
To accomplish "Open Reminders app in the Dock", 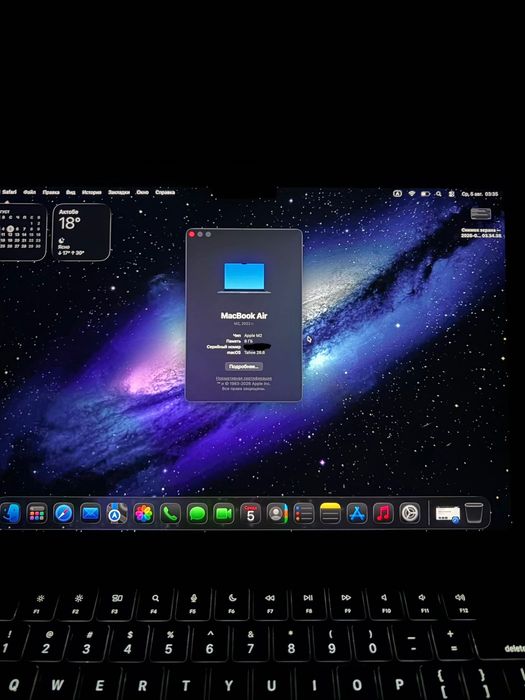I will (304, 514).
